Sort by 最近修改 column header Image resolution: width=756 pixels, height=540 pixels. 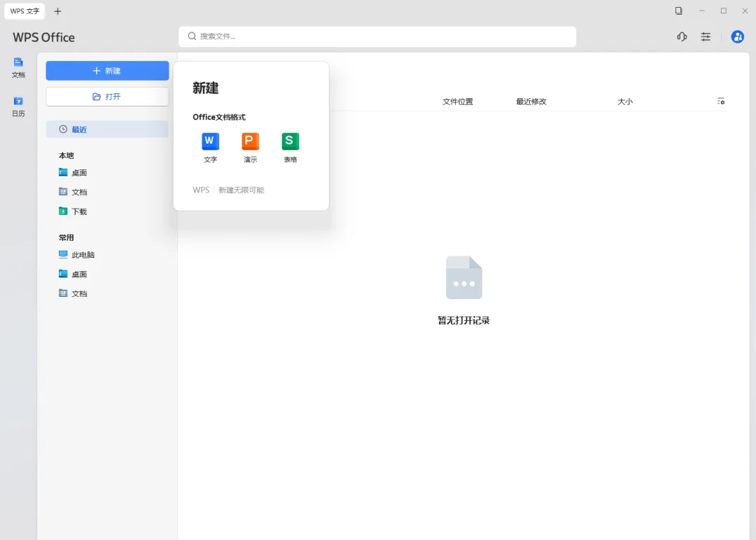point(531,102)
